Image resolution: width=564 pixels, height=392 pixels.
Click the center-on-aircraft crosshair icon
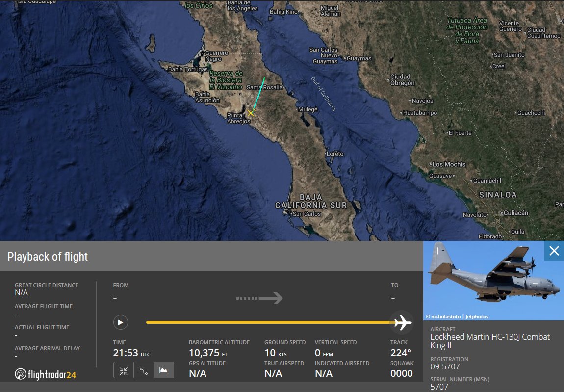124,371
